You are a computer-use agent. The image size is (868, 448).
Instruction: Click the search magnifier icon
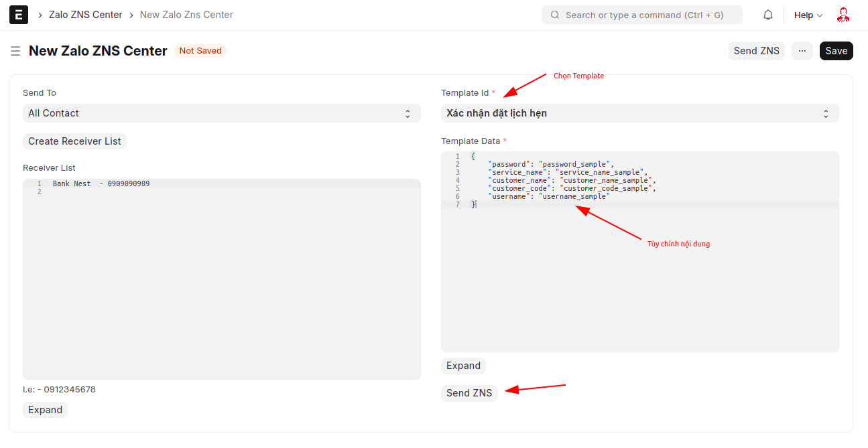554,15
